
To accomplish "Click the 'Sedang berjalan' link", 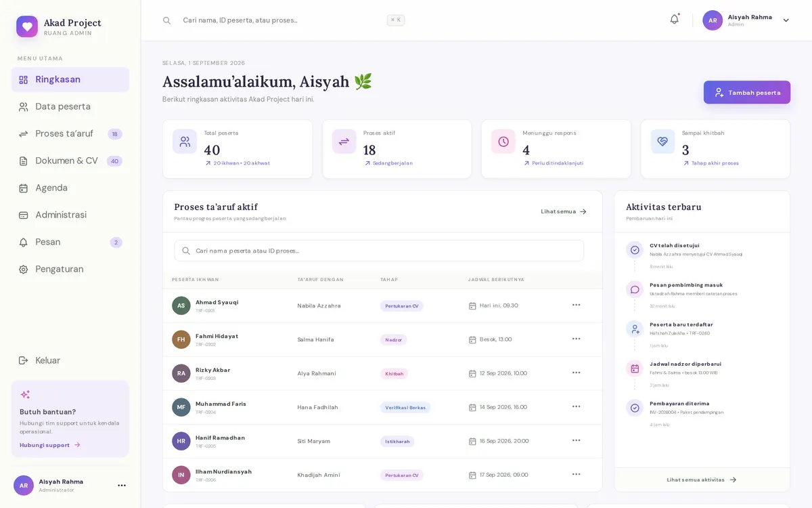I will pos(388,163).
